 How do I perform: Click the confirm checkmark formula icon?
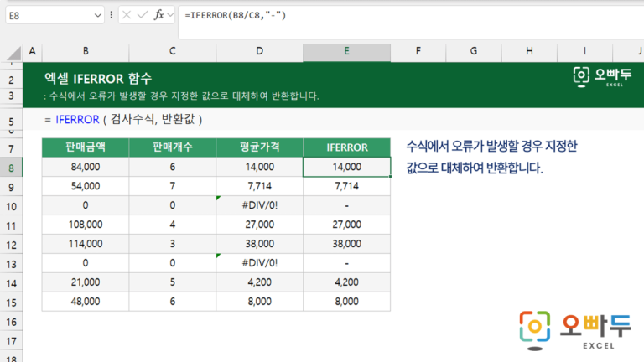click(x=143, y=15)
